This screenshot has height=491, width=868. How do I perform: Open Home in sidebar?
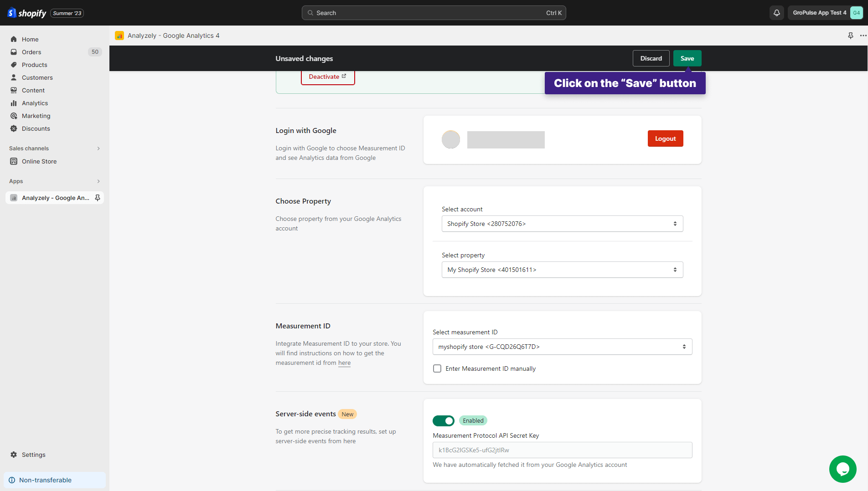[x=30, y=39]
